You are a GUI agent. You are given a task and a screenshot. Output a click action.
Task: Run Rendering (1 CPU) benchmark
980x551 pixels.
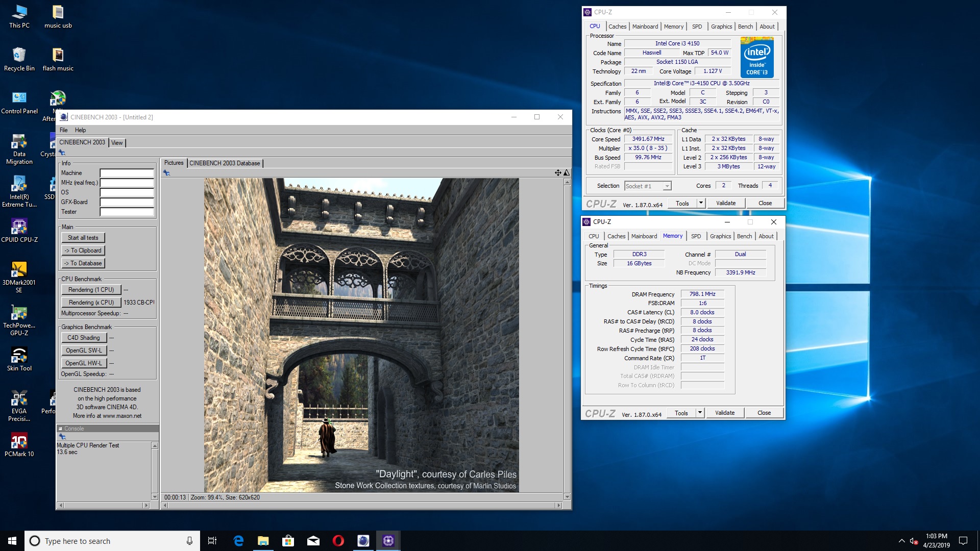pyautogui.click(x=91, y=290)
